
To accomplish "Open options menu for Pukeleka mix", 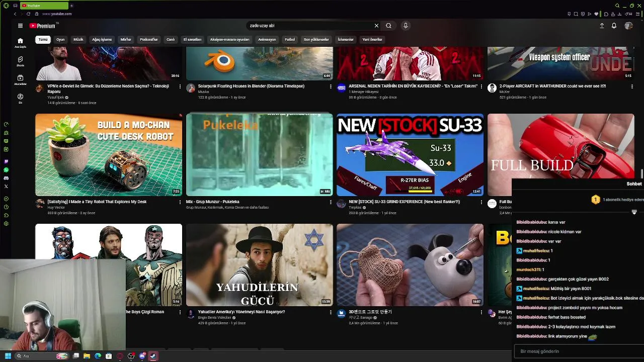I will [331, 202].
